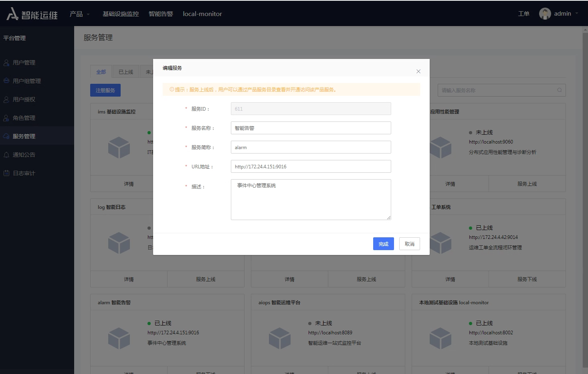Click the http://172.24.4.42:9014 URL text

coord(493,237)
